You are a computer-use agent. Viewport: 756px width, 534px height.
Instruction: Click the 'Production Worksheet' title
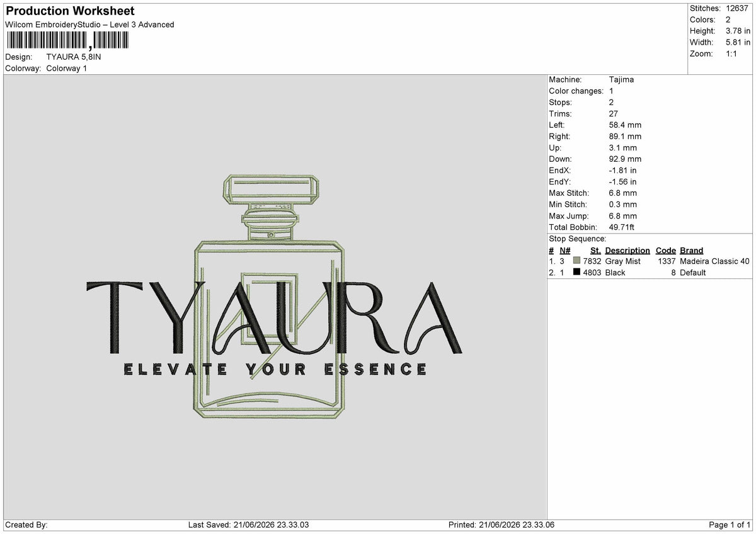(x=70, y=11)
